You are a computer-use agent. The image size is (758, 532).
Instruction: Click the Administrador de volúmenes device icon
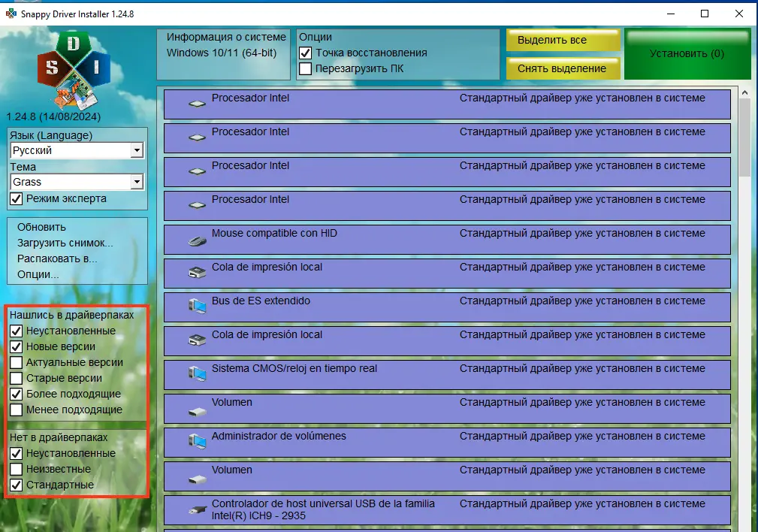coord(198,441)
